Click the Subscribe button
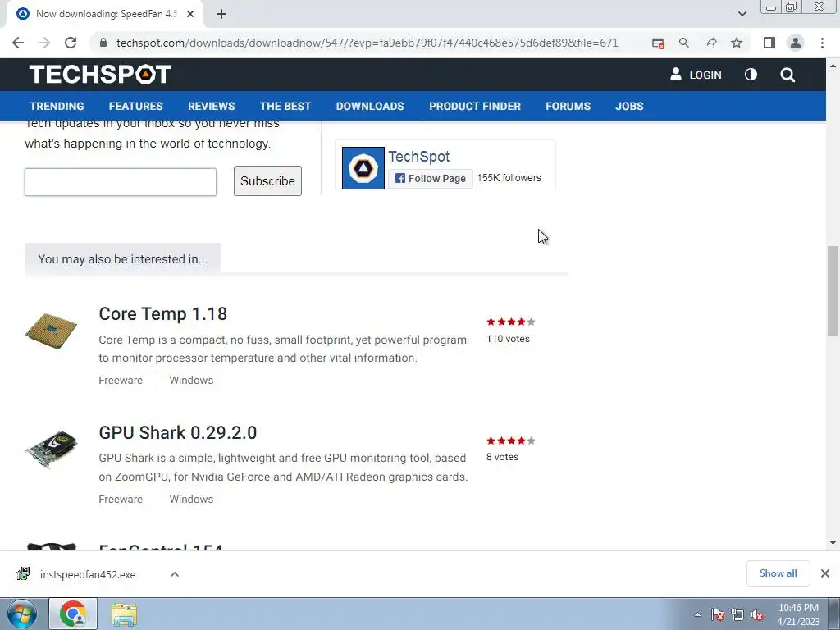 click(267, 181)
